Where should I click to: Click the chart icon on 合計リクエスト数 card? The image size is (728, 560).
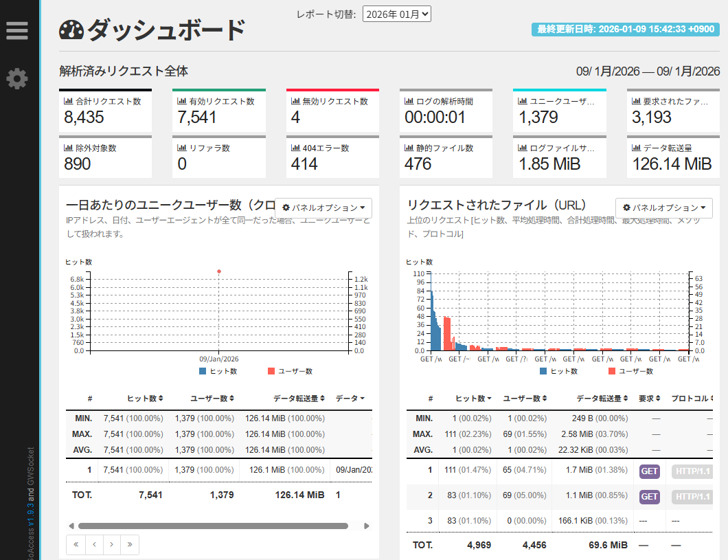[x=68, y=101]
